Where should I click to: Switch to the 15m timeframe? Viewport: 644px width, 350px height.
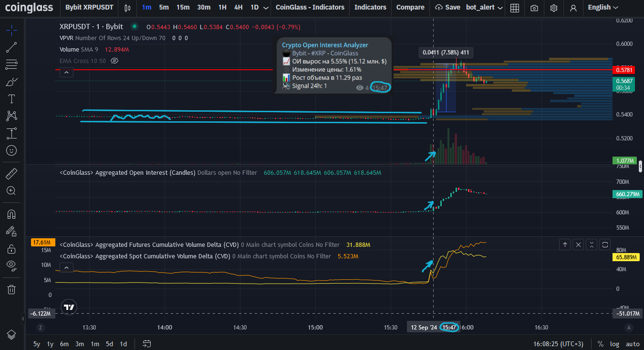coord(183,7)
